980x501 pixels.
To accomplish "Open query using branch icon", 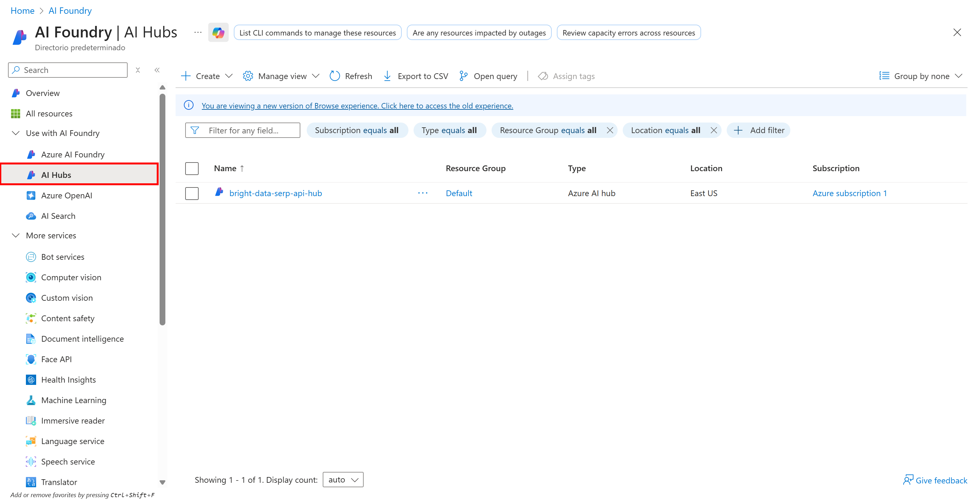I will click(x=463, y=76).
